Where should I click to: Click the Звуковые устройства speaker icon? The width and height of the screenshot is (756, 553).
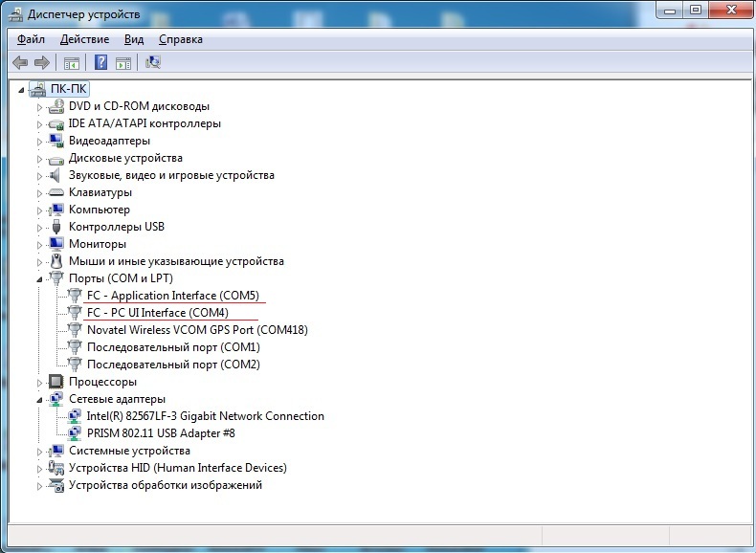[56, 175]
